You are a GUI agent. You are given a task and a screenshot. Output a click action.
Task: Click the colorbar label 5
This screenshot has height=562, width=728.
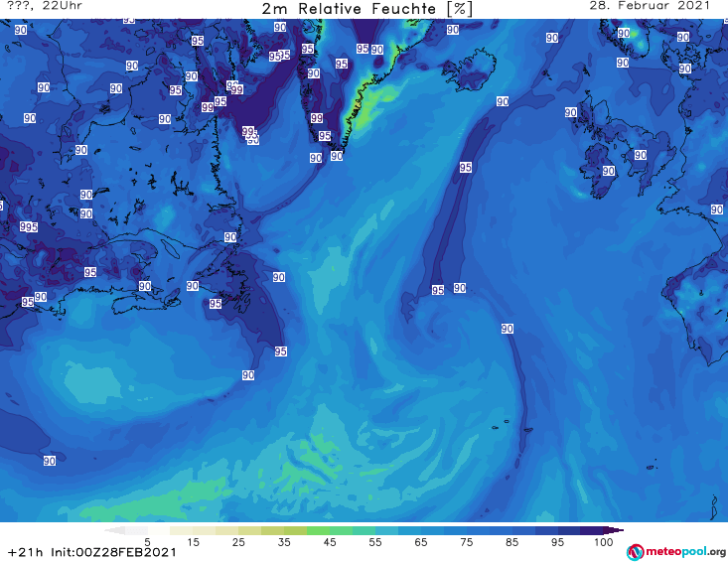point(147,542)
